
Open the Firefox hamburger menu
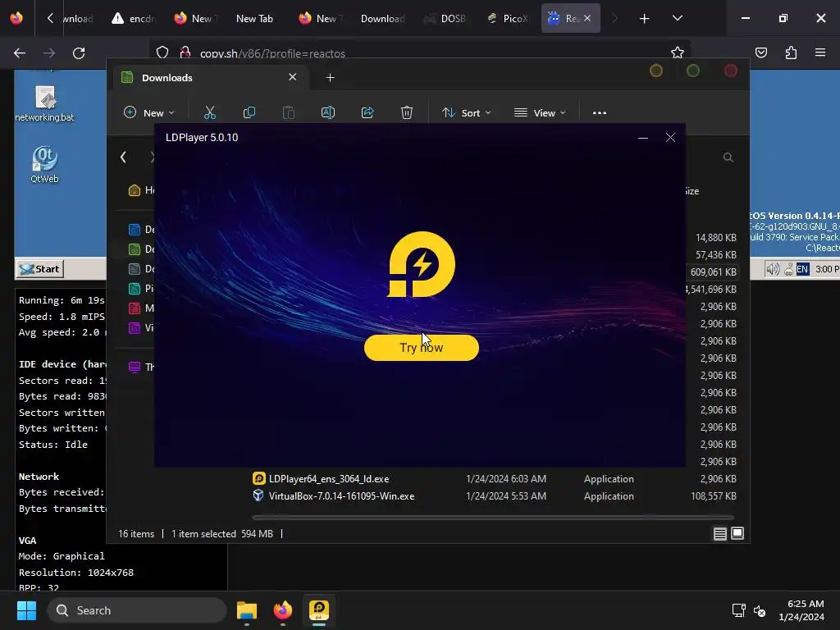[820, 52]
